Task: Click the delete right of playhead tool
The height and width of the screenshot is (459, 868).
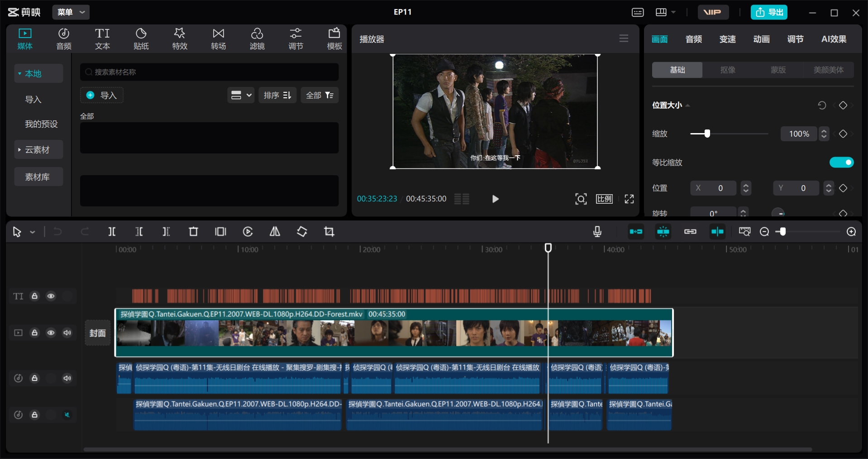Action: (166, 232)
